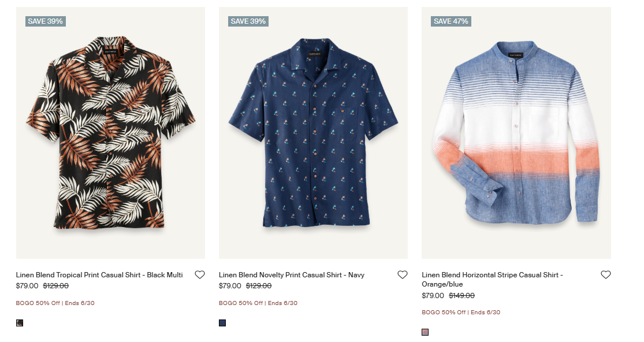Screen dimensions: 644x342
Task: Click the wishlist heart for the Orange/blue stripe shirt
Action: point(606,274)
